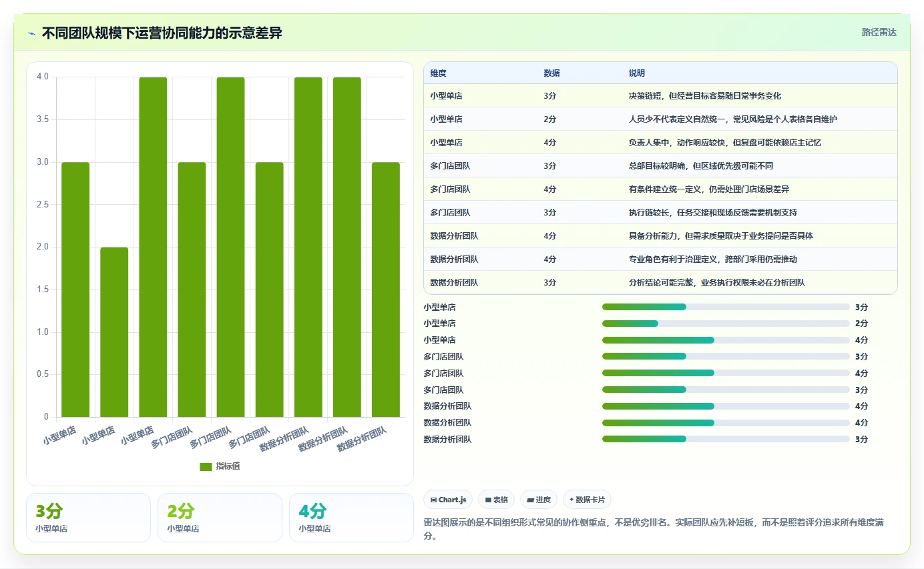Click the 路径雷达 label in header
This screenshot has width=924, height=569.
point(879,32)
